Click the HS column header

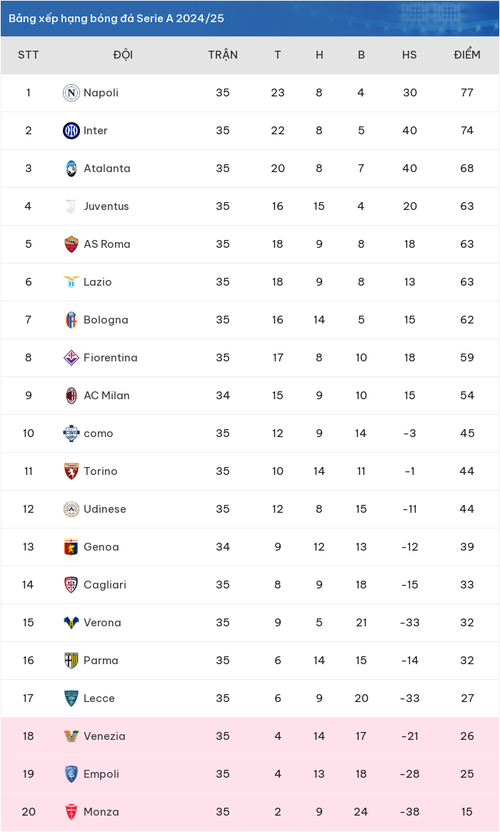point(409,55)
